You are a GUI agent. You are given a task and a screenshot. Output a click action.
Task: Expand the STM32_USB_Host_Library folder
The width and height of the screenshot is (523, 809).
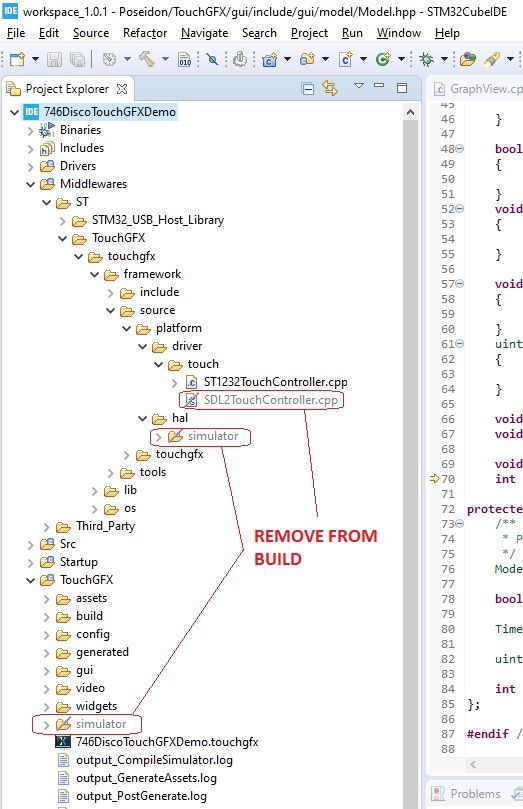click(x=62, y=221)
